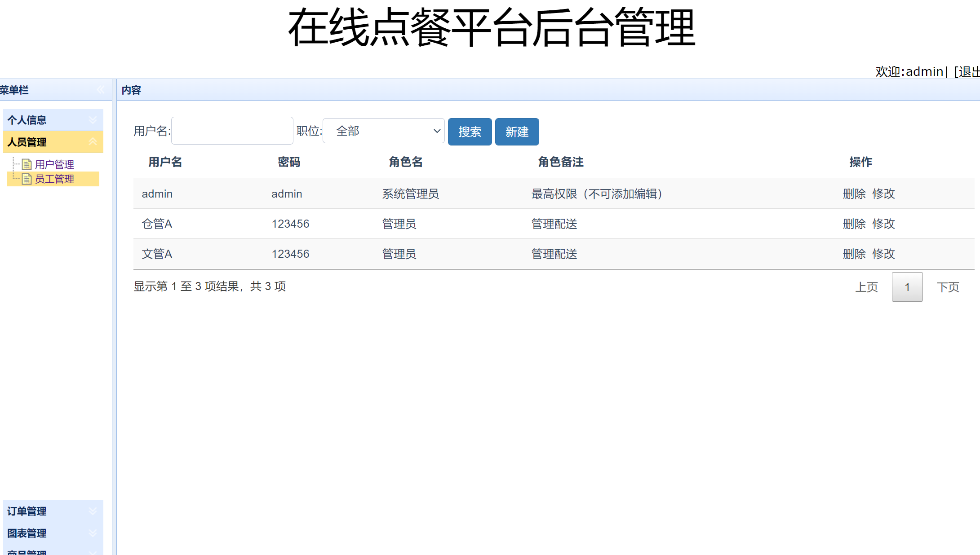The image size is (980, 555).
Task: Click 删除 on the 文管A row
Action: (x=854, y=254)
